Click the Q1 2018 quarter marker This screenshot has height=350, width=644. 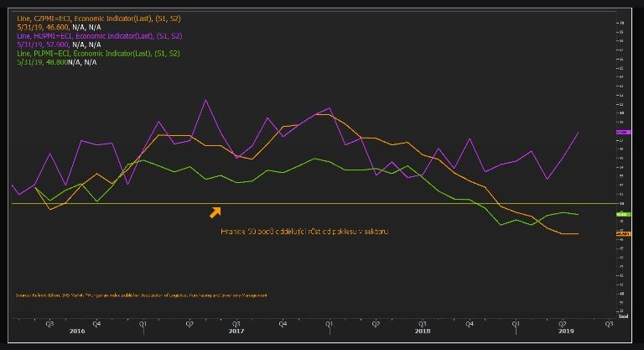click(x=328, y=322)
